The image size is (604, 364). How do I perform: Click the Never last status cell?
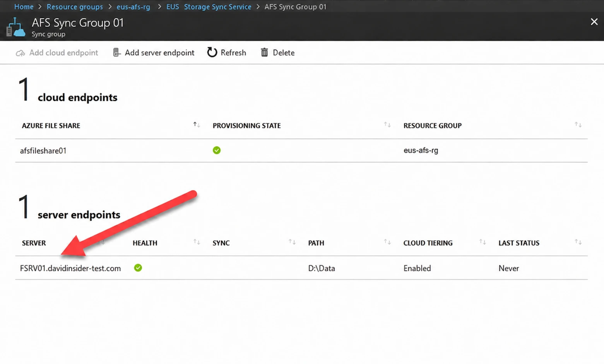[508, 268]
